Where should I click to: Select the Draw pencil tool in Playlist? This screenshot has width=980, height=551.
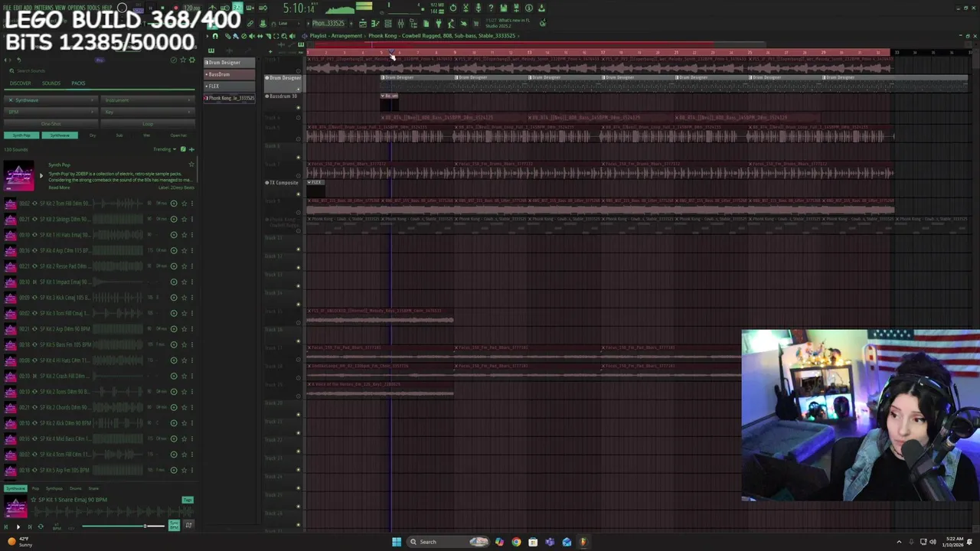228,36
